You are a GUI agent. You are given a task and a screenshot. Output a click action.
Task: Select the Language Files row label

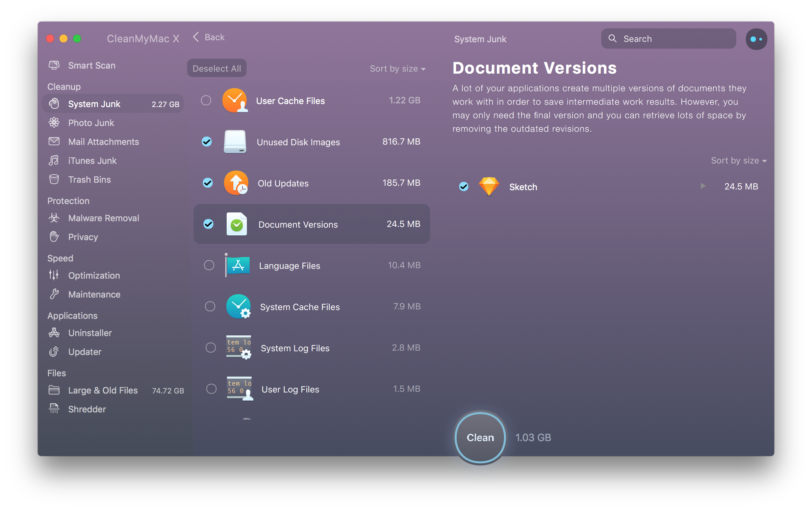pyautogui.click(x=289, y=266)
